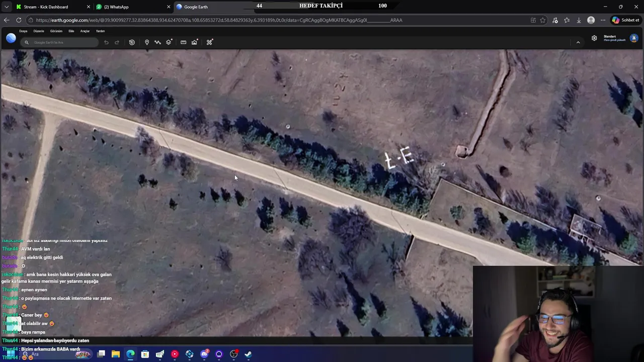This screenshot has width=644, height=362.
Task: Open Steam from the taskbar
Action: [x=248, y=354]
